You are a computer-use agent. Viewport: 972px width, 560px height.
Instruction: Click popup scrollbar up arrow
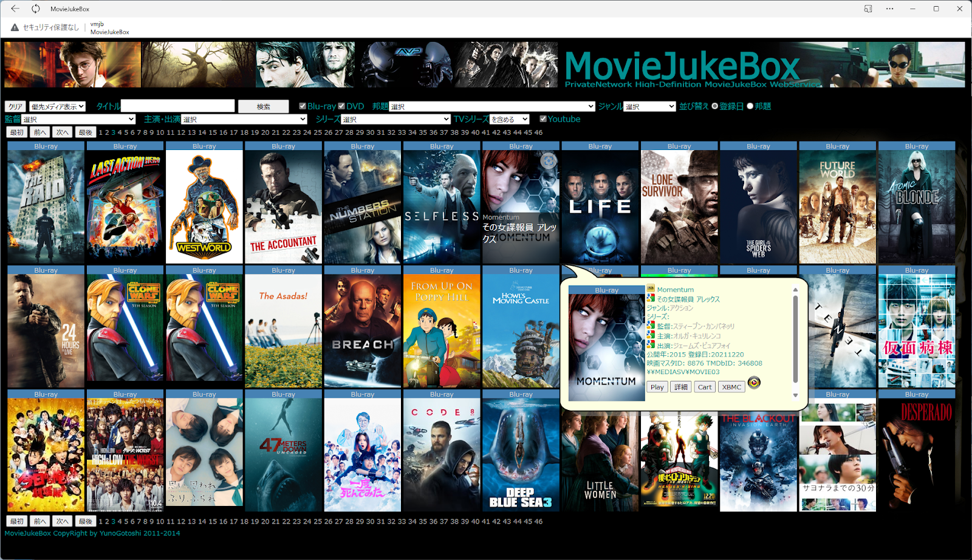click(x=795, y=290)
